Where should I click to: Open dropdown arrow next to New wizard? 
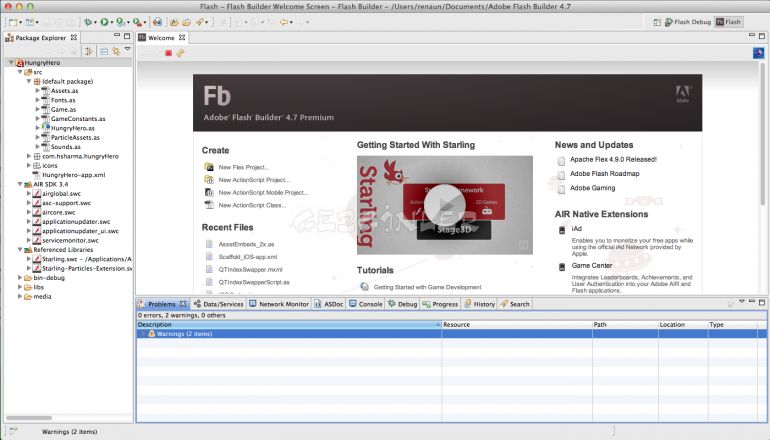click(x=20, y=23)
